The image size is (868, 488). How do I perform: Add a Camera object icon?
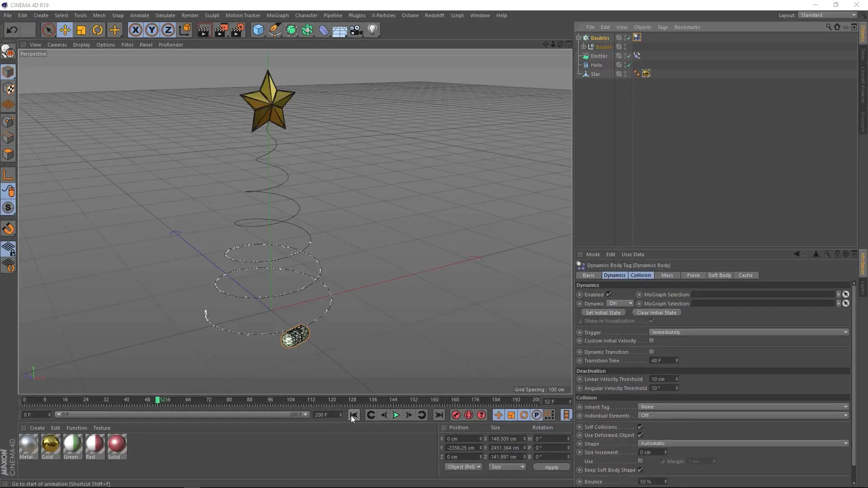tap(356, 30)
